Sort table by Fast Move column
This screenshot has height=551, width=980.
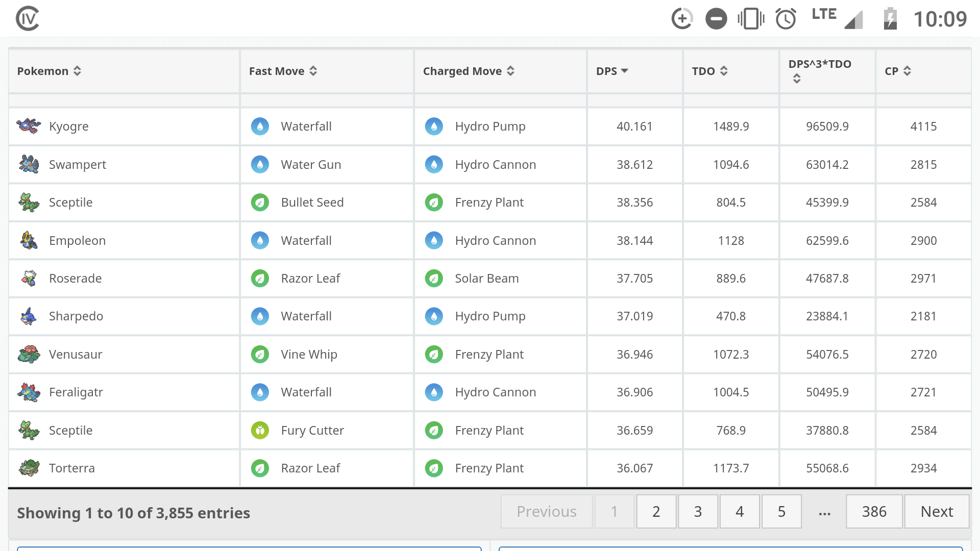tap(327, 71)
